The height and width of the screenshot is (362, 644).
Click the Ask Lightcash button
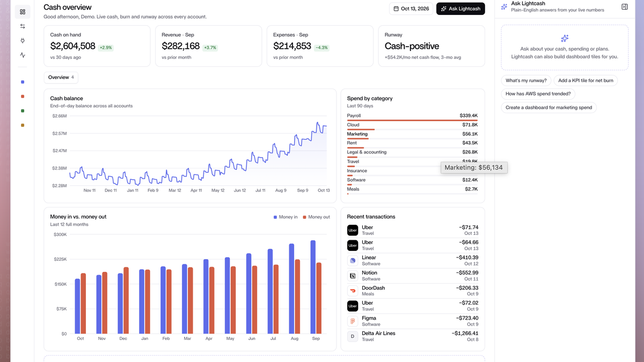click(460, 9)
